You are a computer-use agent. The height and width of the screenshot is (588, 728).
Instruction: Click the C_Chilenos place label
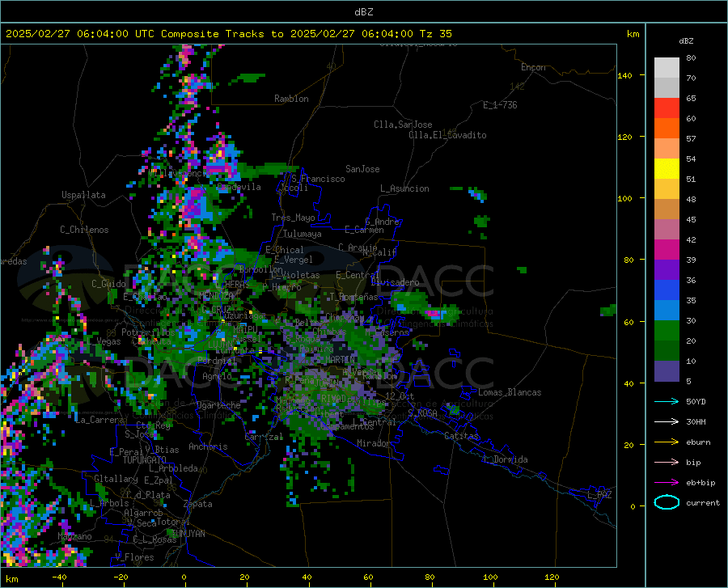coord(84,230)
